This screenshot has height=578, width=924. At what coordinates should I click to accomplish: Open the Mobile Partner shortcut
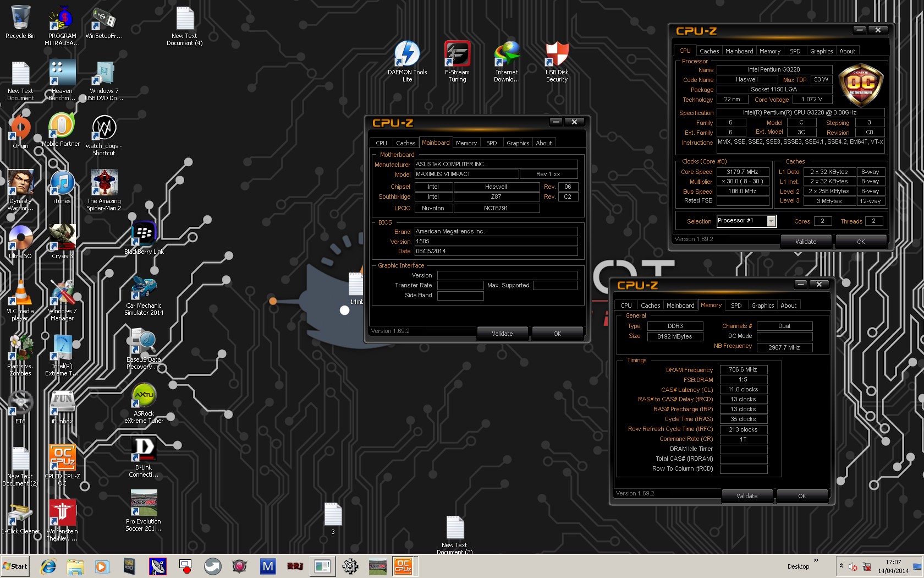61,130
